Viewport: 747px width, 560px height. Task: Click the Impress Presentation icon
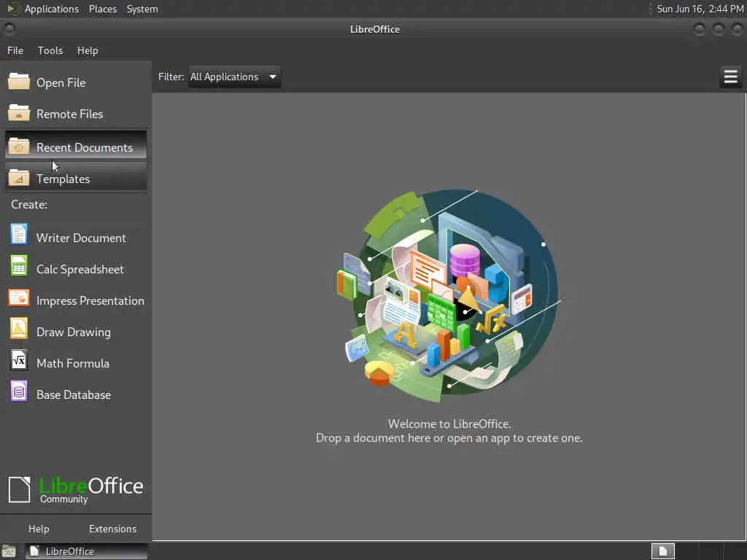click(19, 298)
